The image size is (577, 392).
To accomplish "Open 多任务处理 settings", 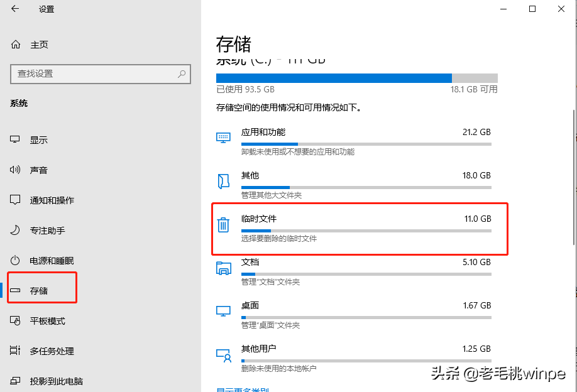I will tap(52, 351).
